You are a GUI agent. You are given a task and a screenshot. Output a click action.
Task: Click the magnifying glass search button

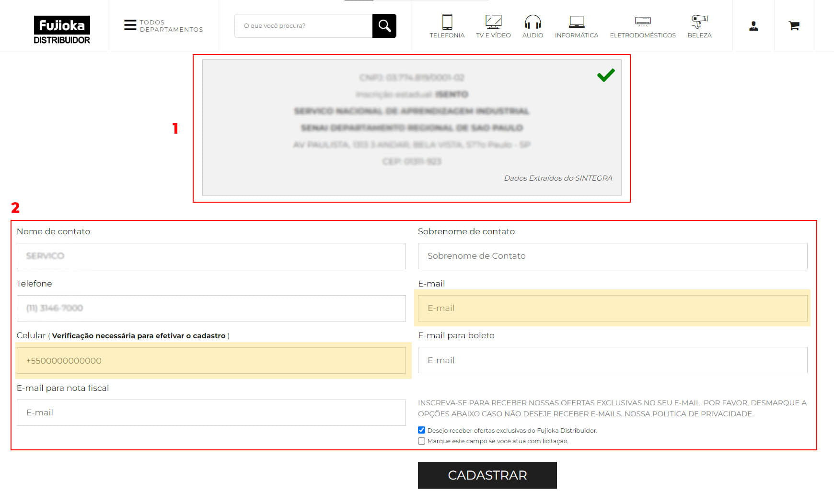[x=384, y=26]
